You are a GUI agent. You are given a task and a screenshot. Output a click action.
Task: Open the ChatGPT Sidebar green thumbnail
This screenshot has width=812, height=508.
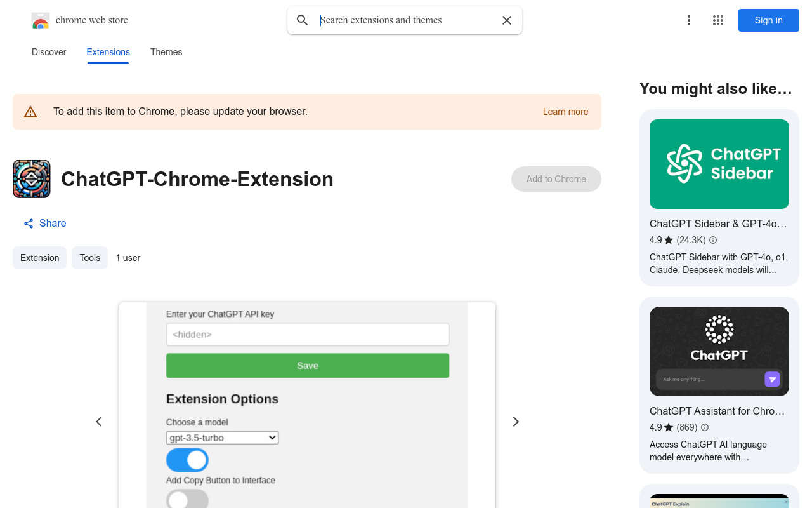tap(719, 164)
